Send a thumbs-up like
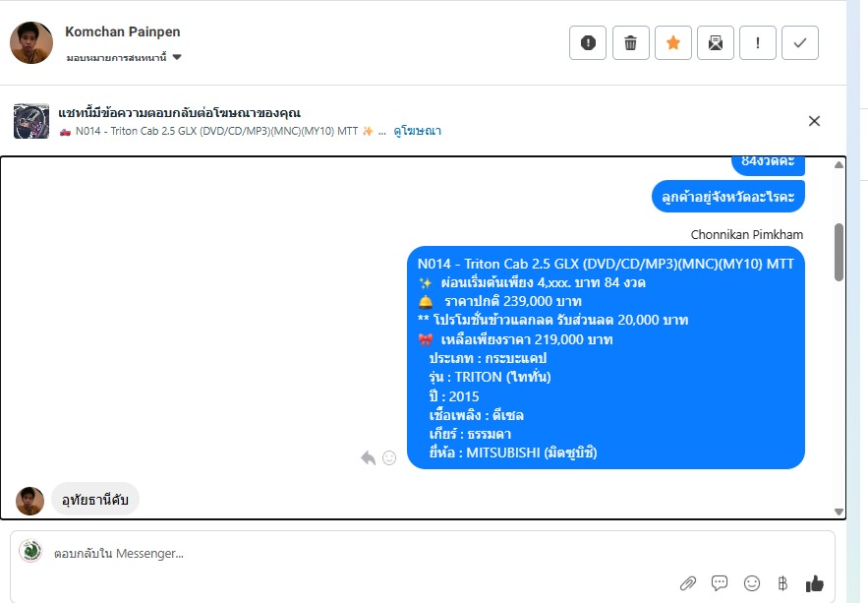This screenshot has height=603, width=868. [814, 583]
